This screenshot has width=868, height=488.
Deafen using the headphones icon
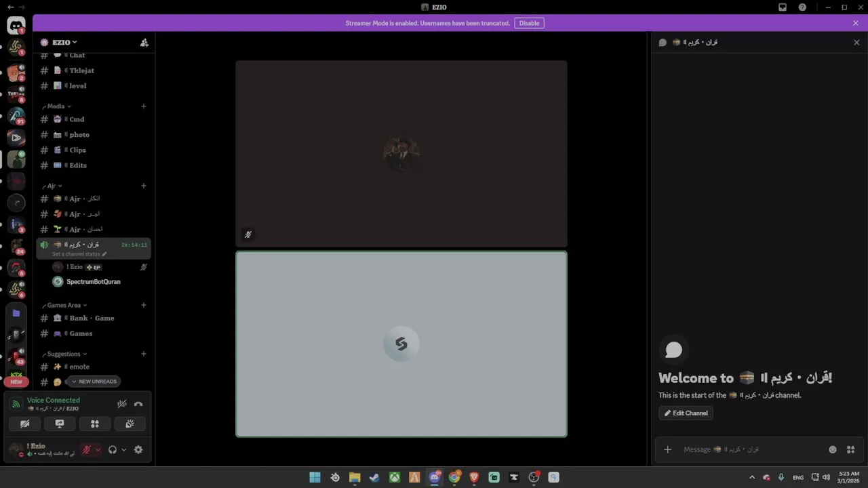[x=113, y=449]
